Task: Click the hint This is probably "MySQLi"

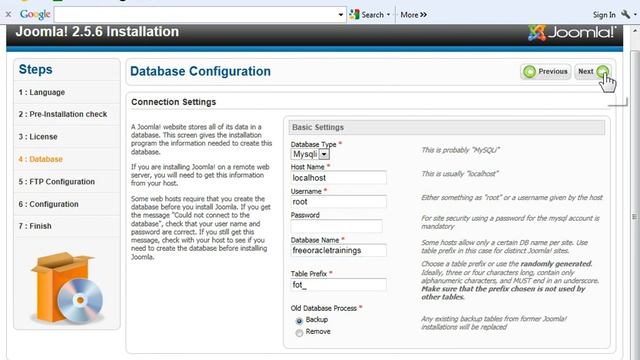Action: pos(460,150)
